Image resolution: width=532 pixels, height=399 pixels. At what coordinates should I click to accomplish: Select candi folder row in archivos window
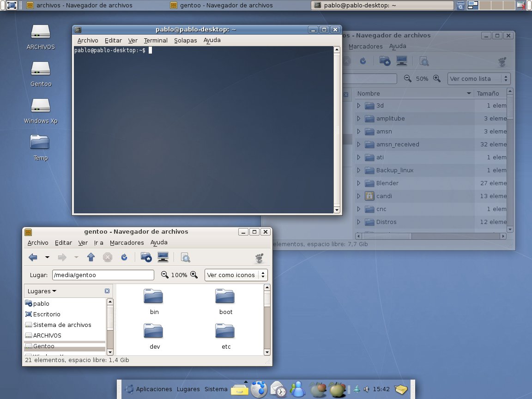pyautogui.click(x=431, y=196)
